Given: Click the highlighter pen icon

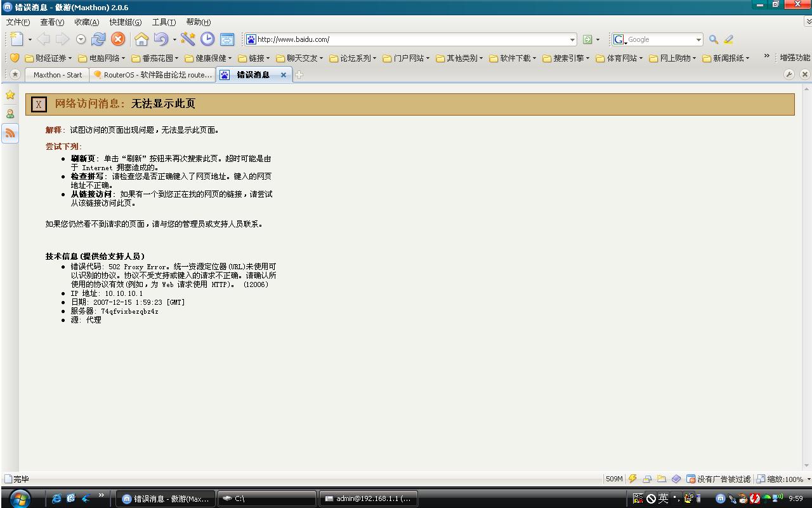Looking at the screenshot, I should (728, 39).
